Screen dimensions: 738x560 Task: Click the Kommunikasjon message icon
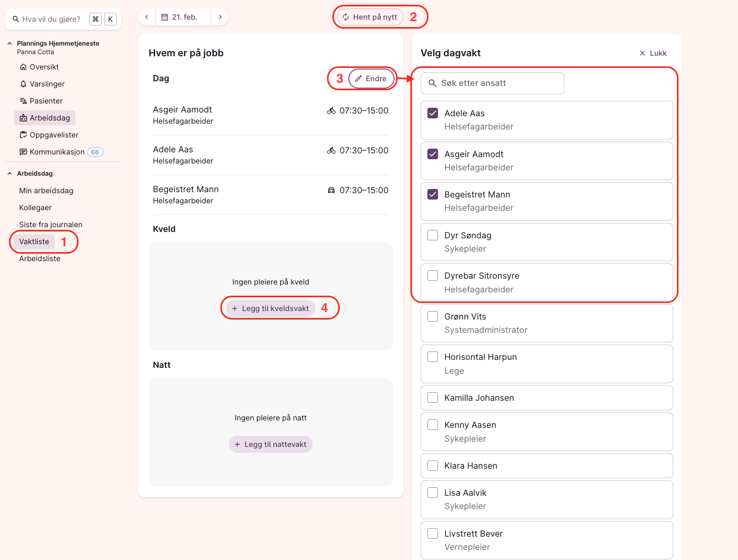coord(23,152)
